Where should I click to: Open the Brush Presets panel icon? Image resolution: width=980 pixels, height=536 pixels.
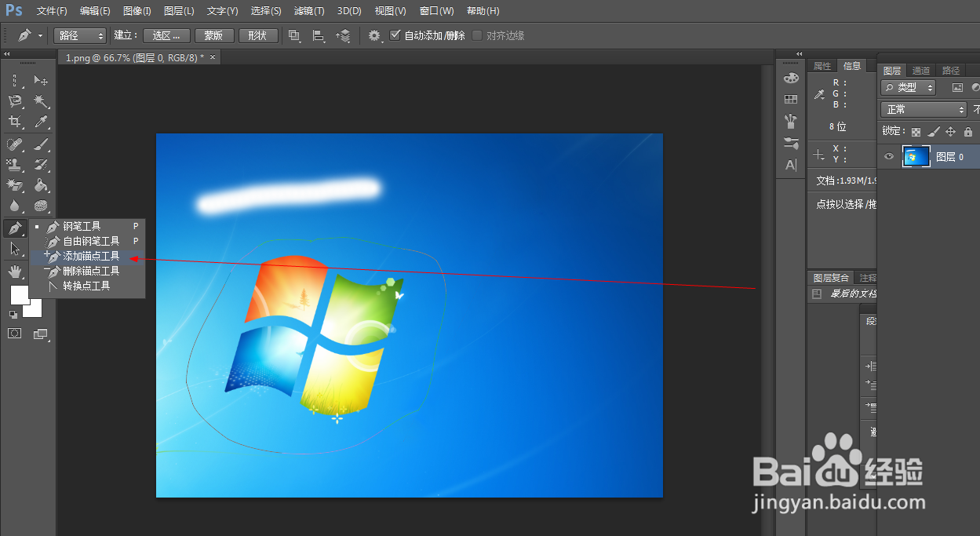click(x=791, y=122)
